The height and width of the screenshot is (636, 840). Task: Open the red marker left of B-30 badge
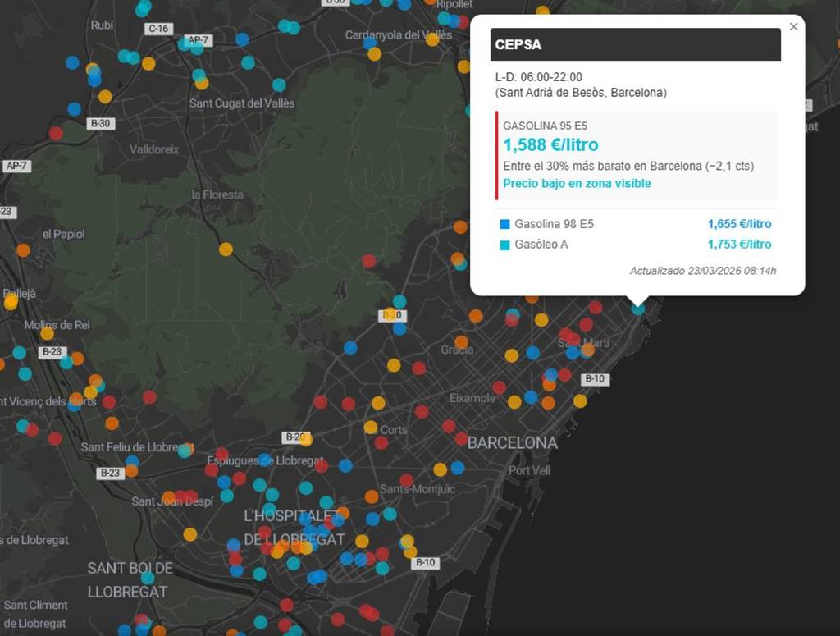tap(56, 133)
